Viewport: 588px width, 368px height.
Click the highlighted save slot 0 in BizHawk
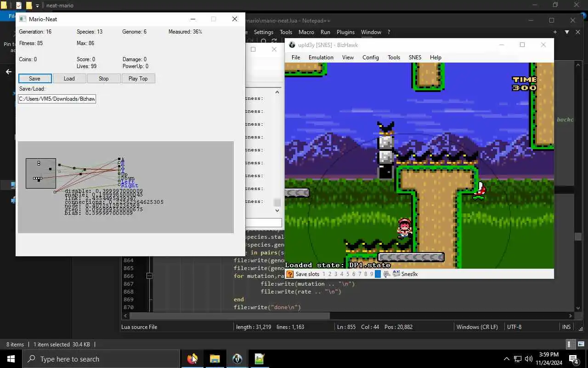click(378, 274)
